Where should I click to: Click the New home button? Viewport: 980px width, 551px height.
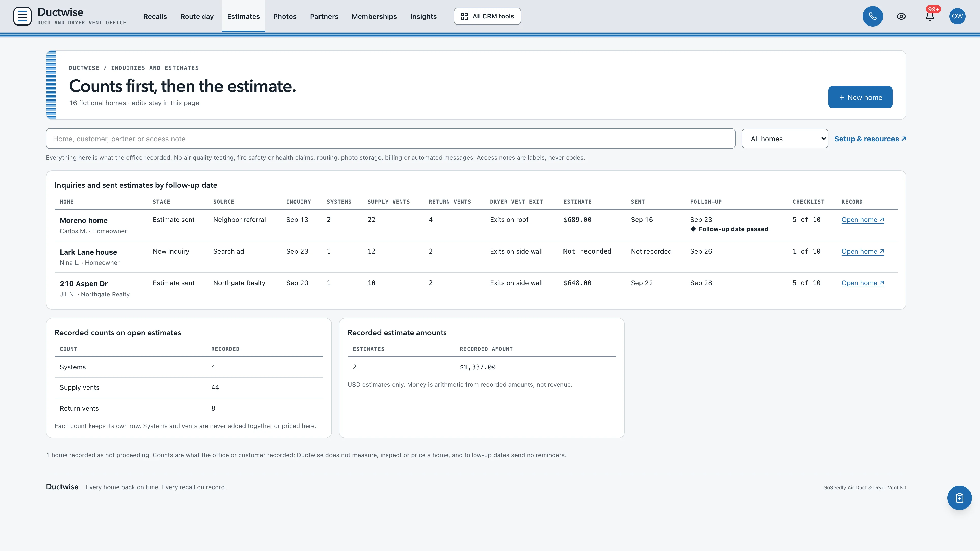coord(860,97)
